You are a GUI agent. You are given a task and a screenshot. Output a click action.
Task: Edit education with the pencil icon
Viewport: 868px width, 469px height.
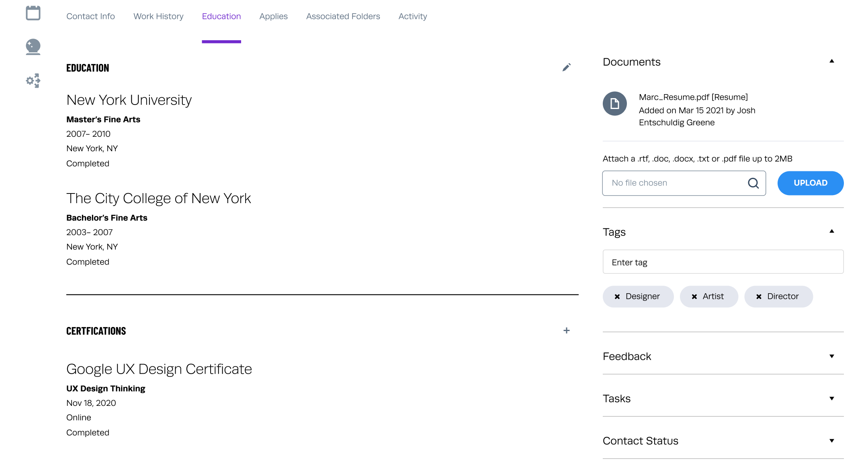pyautogui.click(x=566, y=67)
